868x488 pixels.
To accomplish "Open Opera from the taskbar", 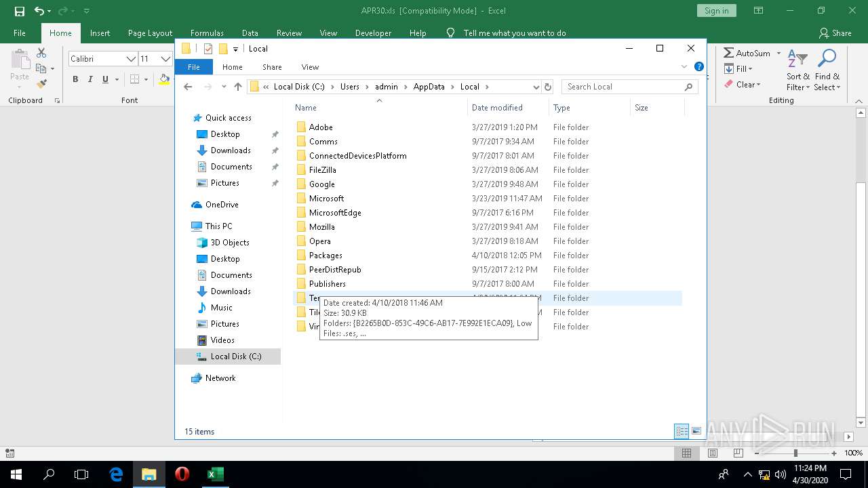I will coord(182,474).
